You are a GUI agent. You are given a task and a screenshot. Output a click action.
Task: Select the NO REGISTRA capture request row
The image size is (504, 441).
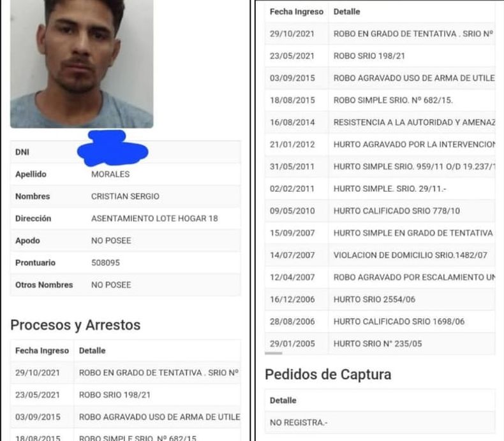[380, 423]
